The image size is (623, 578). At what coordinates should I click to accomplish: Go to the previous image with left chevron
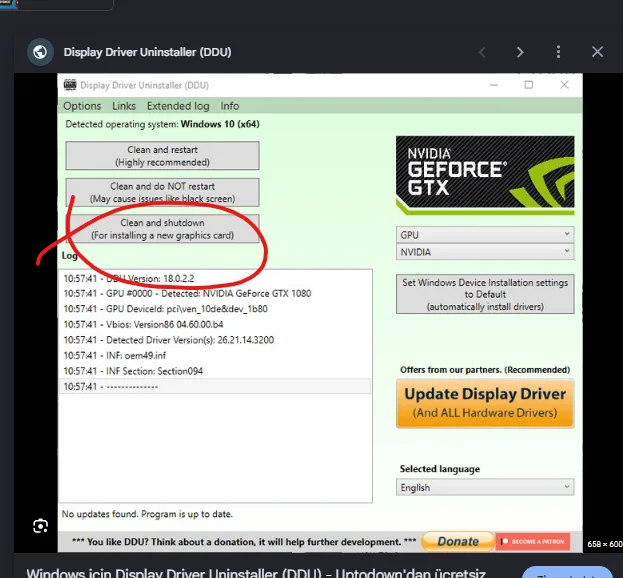coord(482,52)
